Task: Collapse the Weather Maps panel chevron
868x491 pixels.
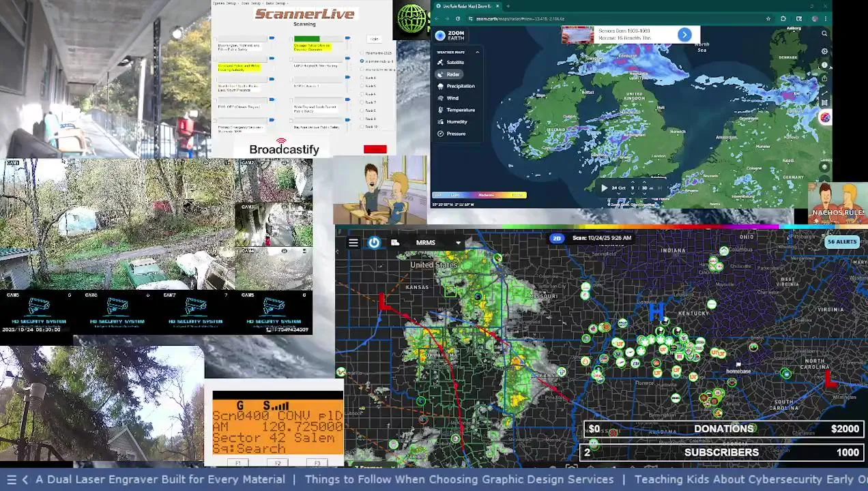Action: click(477, 52)
